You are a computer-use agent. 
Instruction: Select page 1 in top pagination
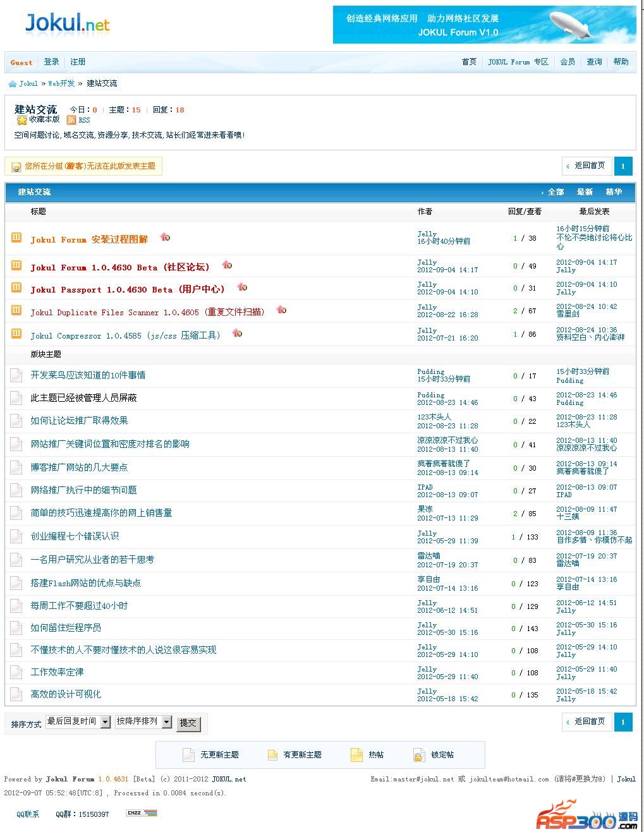[623, 166]
